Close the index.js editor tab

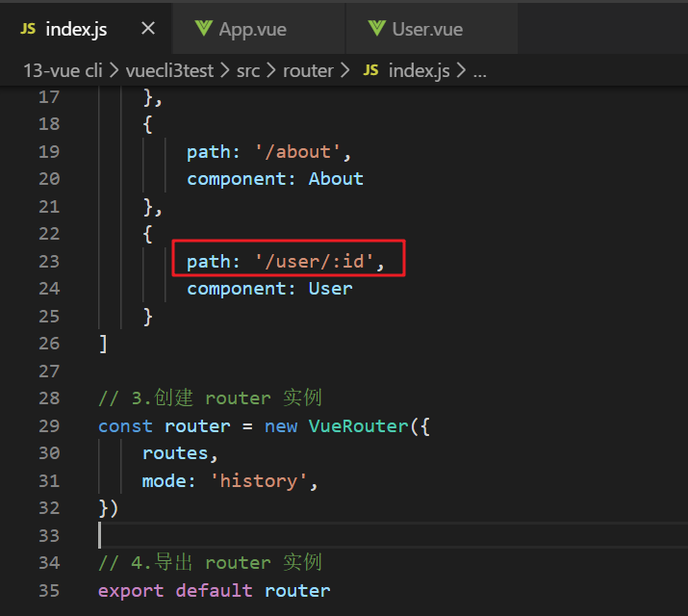pyautogui.click(x=147, y=29)
